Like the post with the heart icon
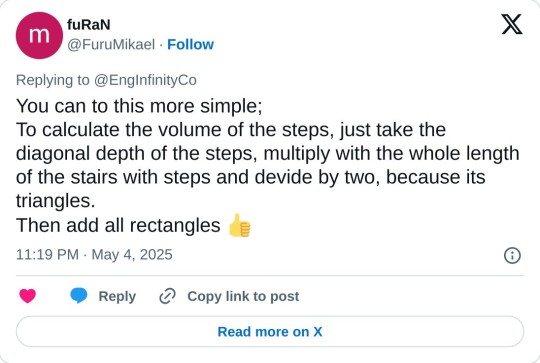540x363 pixels. pos(28,296)
